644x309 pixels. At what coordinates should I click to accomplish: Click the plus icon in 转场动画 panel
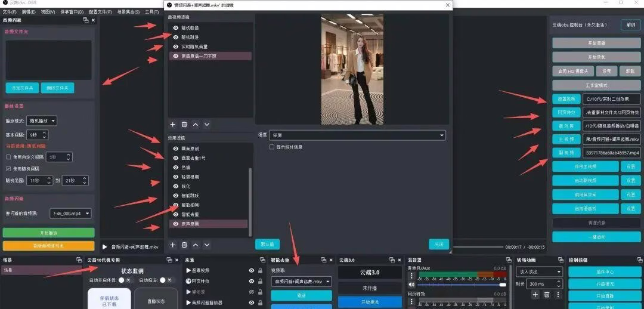pyautogui.click(x=535, y=295)
